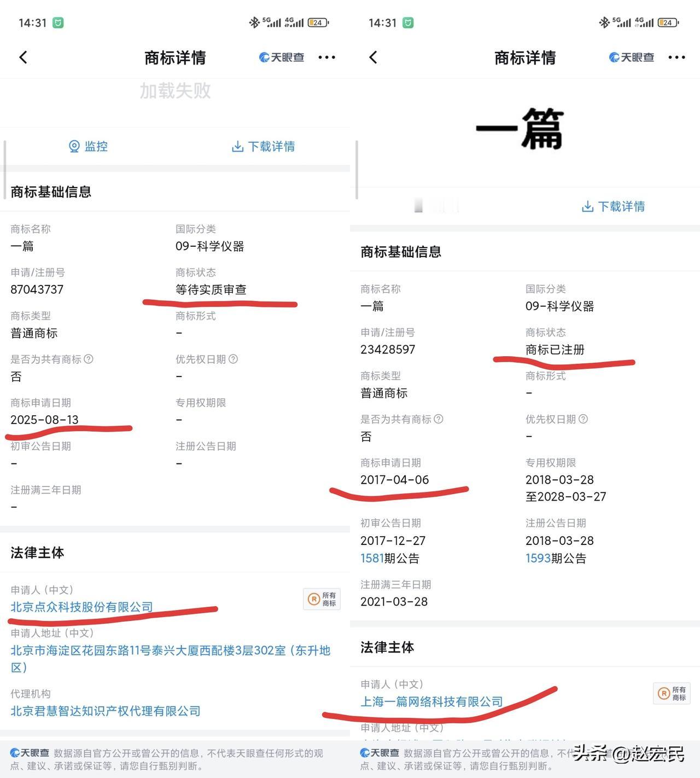Tap the 法律主体 heading on the right screen
700x778 pixels.
(387, 647)
